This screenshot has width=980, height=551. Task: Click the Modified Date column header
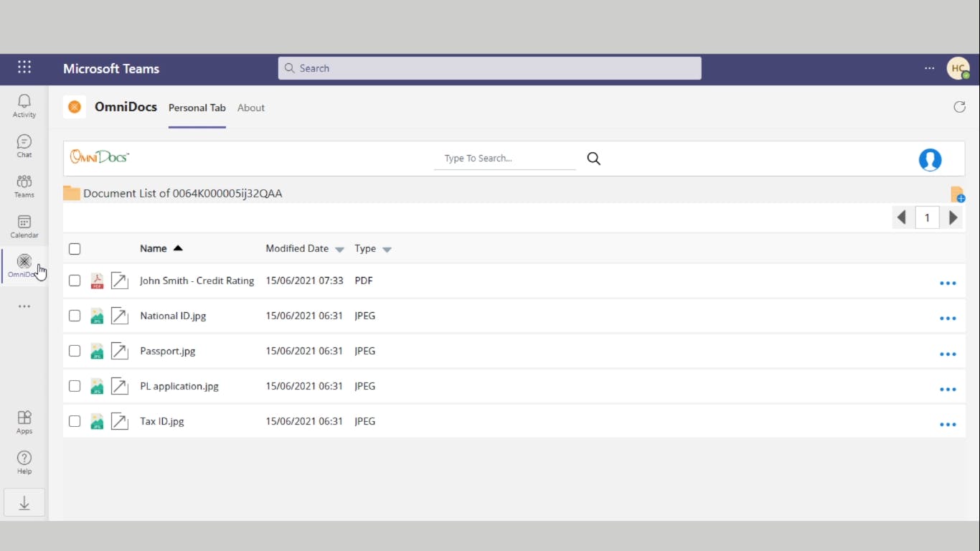297,248
